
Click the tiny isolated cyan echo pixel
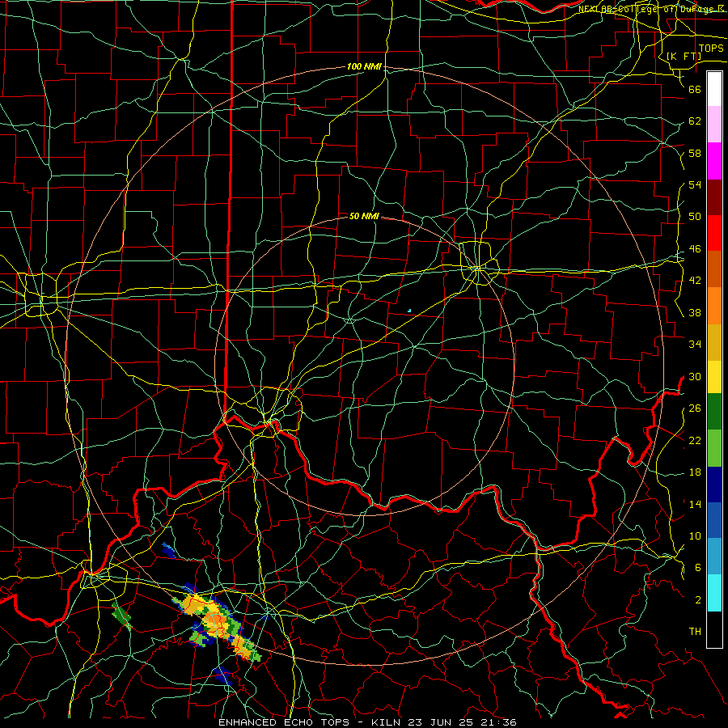tap(409, 311)
